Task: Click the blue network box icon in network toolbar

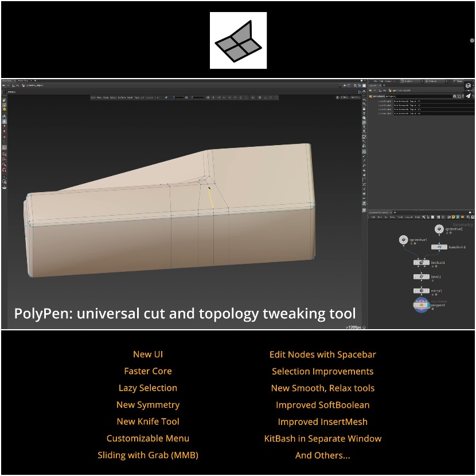Action: point(458,217)
